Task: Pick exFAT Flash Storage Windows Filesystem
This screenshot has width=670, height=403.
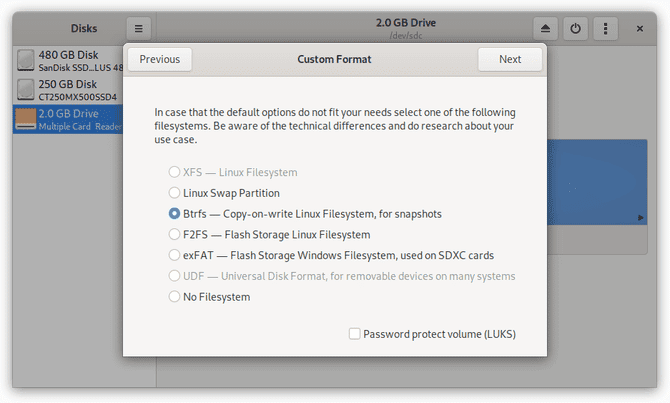Action: (x=175, y=255)
